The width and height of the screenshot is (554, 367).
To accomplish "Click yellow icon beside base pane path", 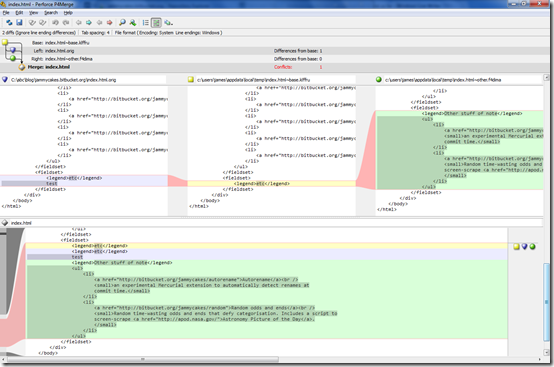I will coord(191,79).
